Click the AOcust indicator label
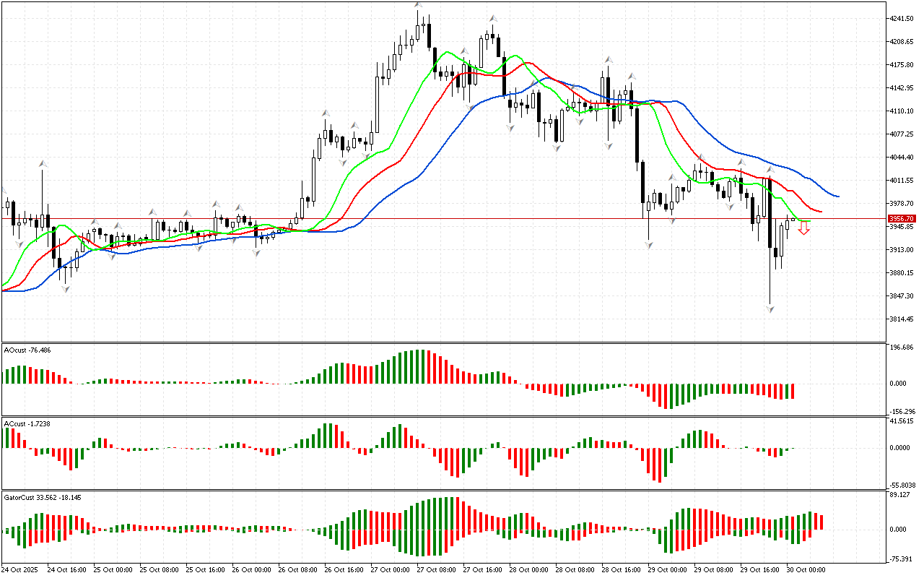 click(27, 350)
